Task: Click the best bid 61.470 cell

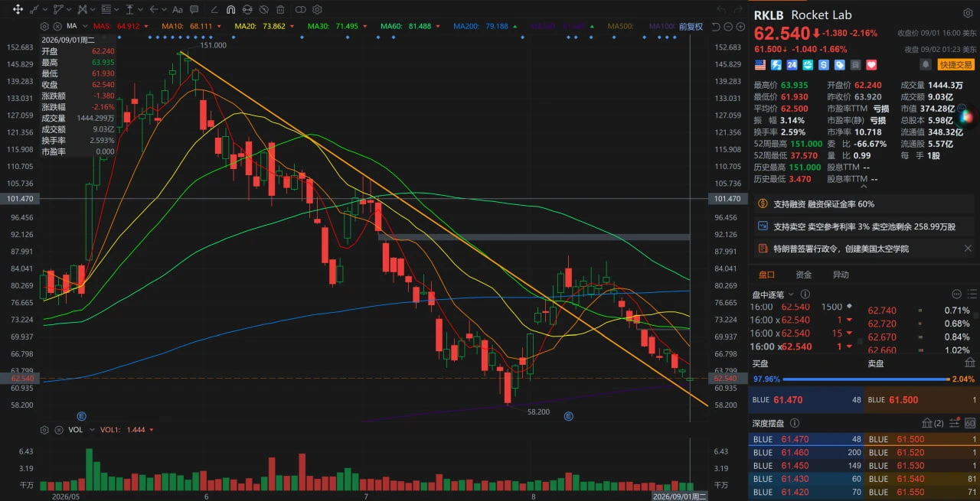Action: click(x=807, y=399)
